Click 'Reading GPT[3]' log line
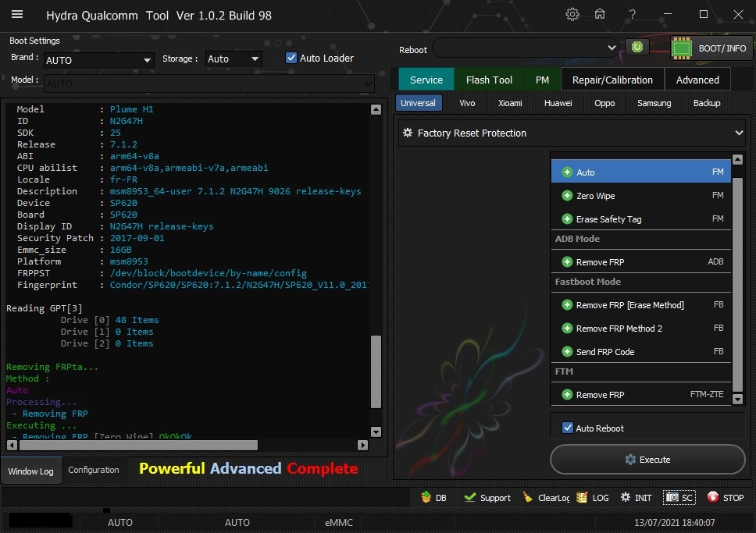 coord(45,308)
